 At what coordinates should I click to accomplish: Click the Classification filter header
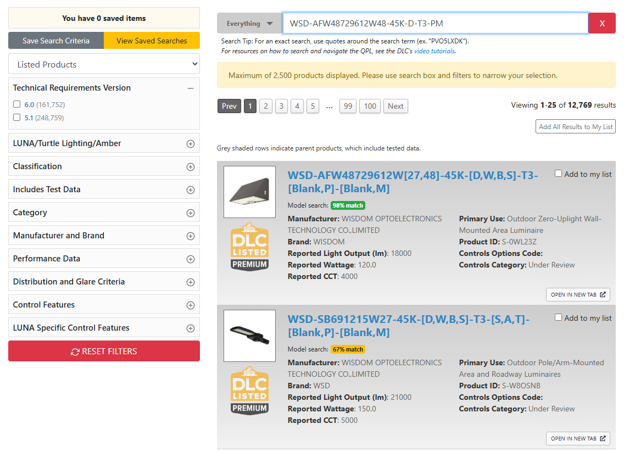104,166
